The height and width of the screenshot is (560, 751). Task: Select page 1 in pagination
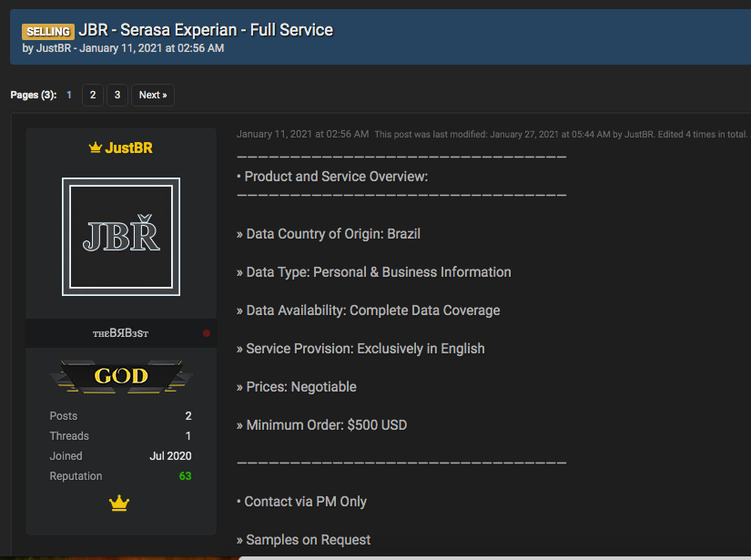coord(69,95)
